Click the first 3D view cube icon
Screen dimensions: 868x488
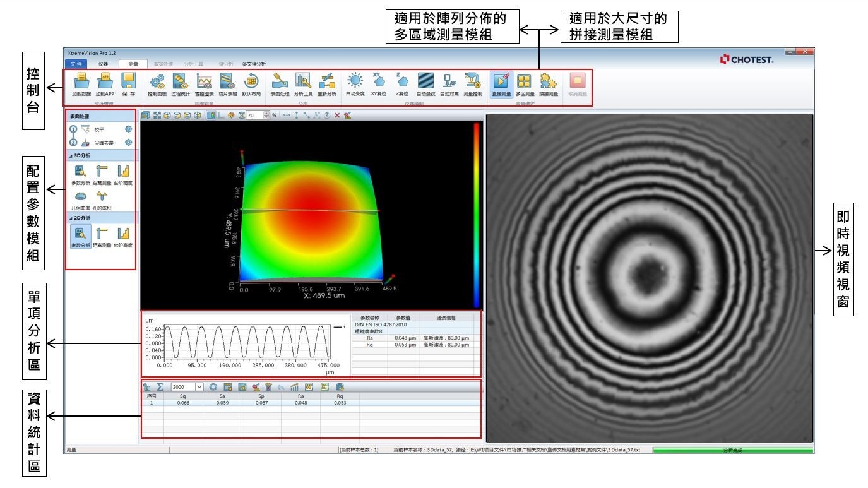tap(146, 116)
